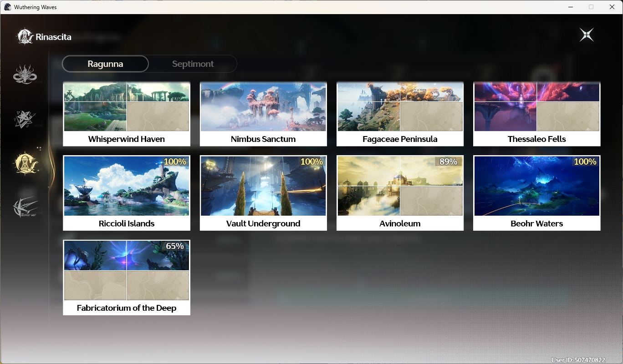This screenshot has width=623, height=364.
Task: Select the star-shaped region emblem in sidebar
Action: pos(25,119)
